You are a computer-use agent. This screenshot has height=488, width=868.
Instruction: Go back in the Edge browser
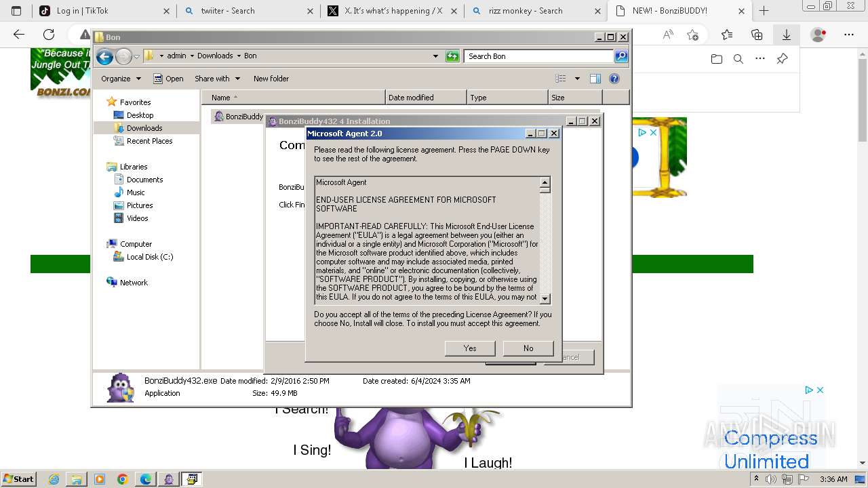point(19,35)
